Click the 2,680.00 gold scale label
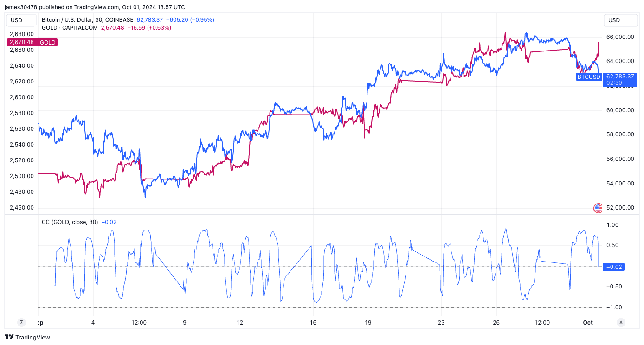This screenshot has width=644, height=345. [x=21, y=34]
